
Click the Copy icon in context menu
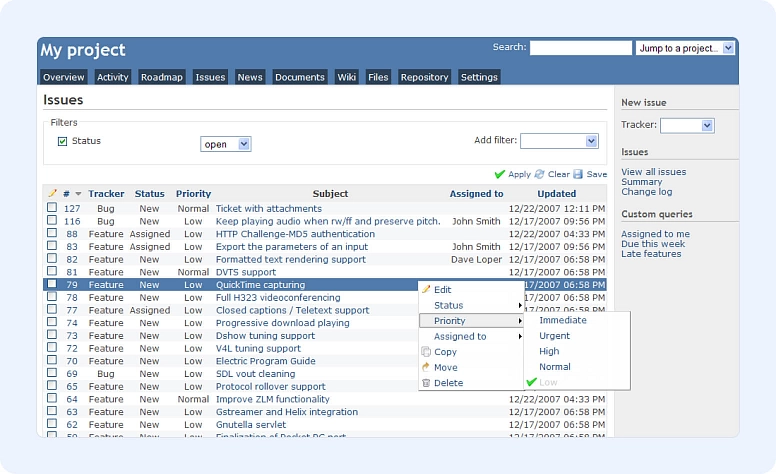click(426, 352)
